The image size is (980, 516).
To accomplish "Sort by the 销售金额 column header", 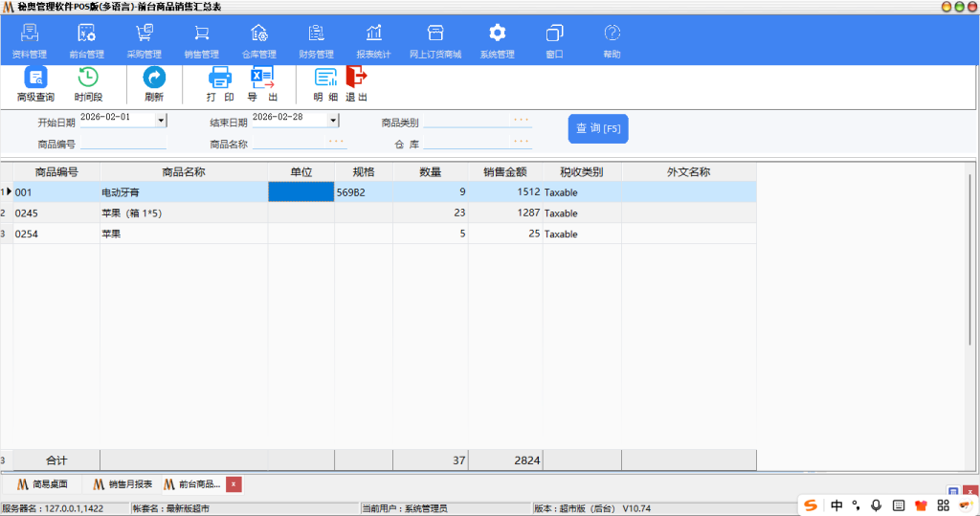I will [506, 172].
